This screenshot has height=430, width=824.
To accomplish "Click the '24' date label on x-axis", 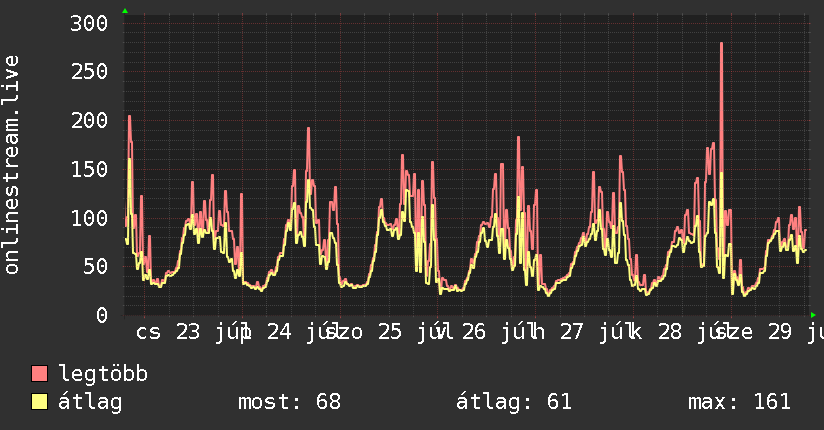I will click(x=279, y=332).
